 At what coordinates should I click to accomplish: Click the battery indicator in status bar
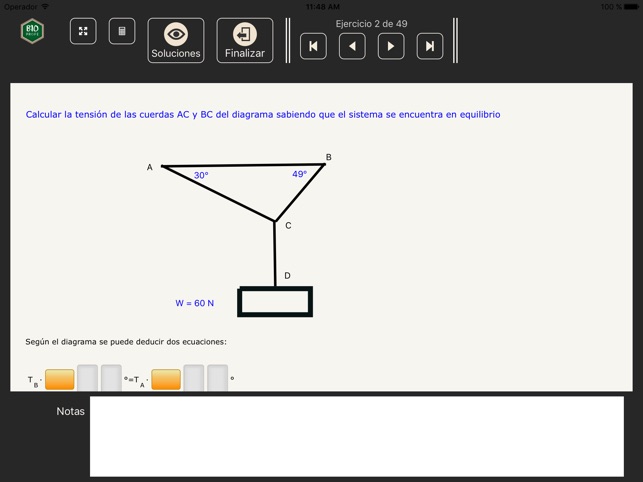coord(631,7)
